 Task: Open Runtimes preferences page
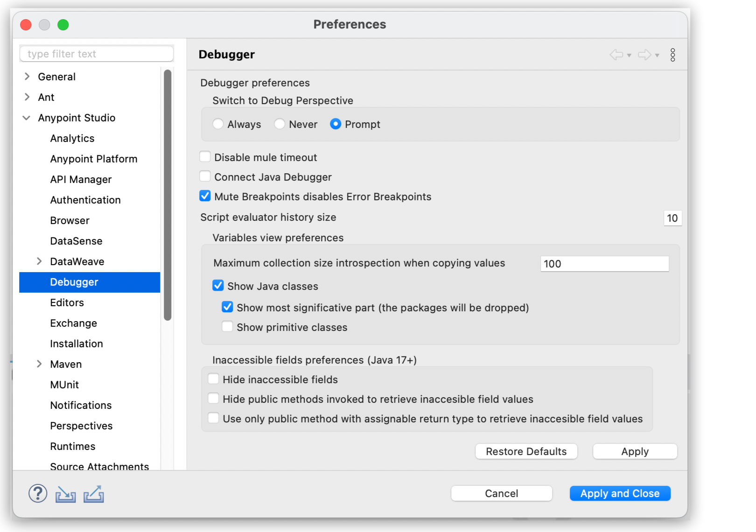click(73, 447)
